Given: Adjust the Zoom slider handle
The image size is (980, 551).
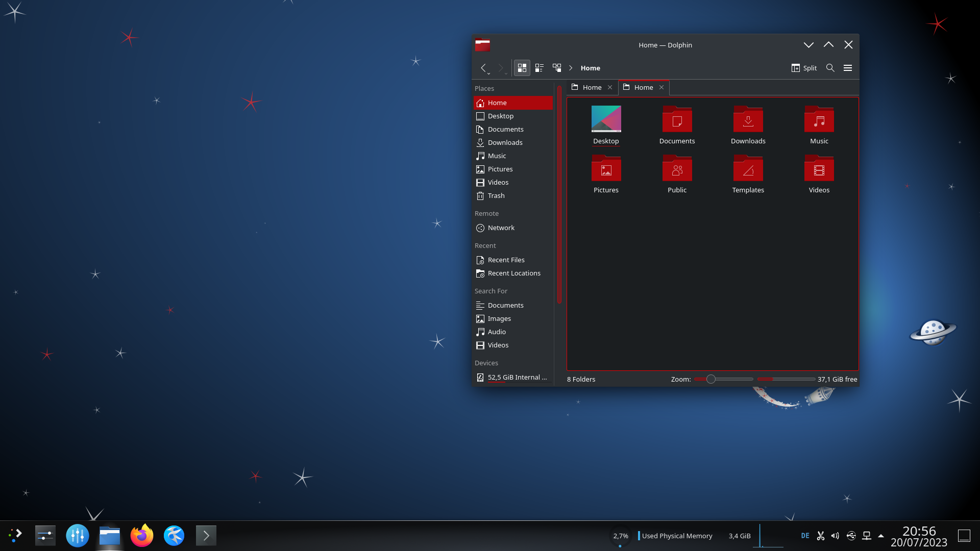Looking at the screenshot, I should coord(710,379).
